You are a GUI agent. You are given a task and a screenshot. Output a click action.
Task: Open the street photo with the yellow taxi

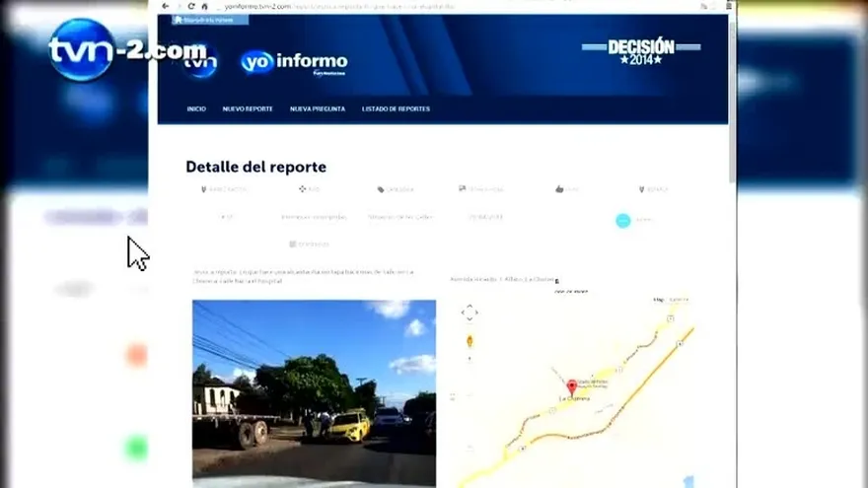(x=314, y=393)
